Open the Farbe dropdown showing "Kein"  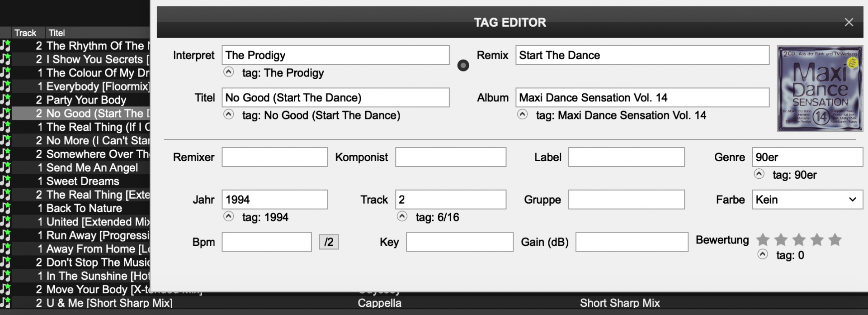tap(807, 199)
